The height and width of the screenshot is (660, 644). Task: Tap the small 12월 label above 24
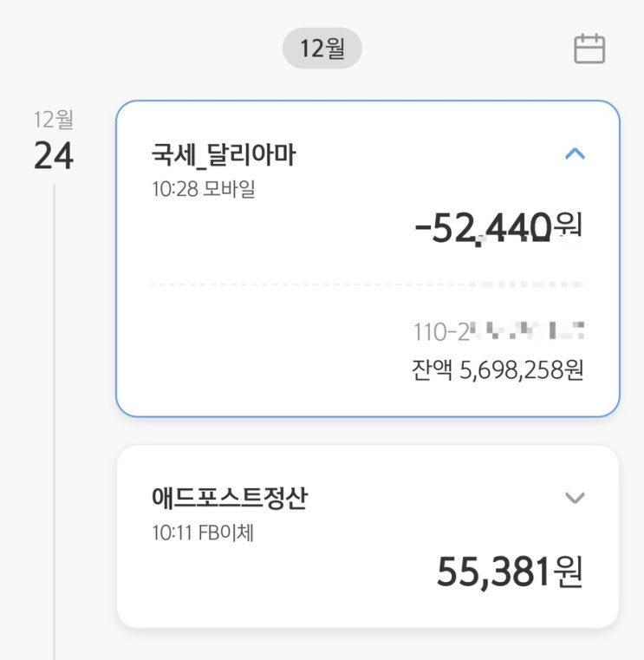[54, 120]
